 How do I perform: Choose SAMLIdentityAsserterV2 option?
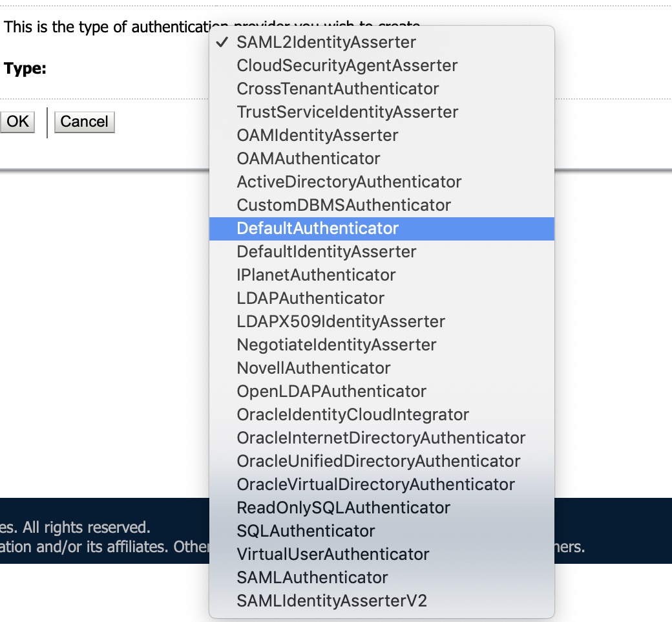tap(381, 601)
